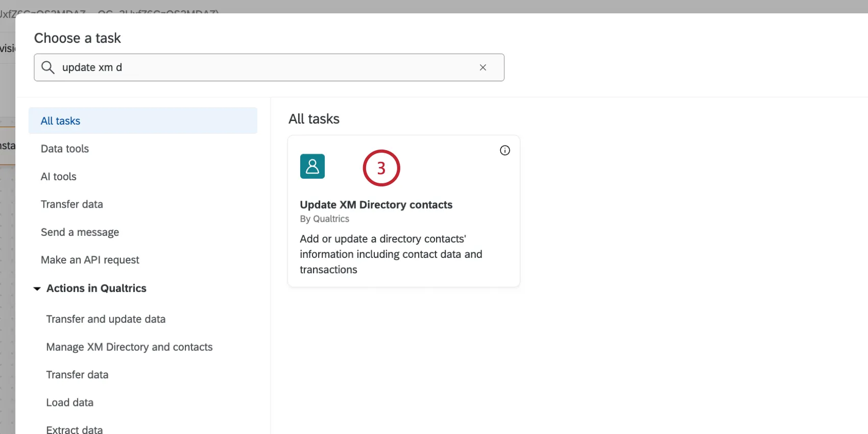Screen dimensions: 868x434
Task: Open the AI tools category
Action: tap(59, 177)
